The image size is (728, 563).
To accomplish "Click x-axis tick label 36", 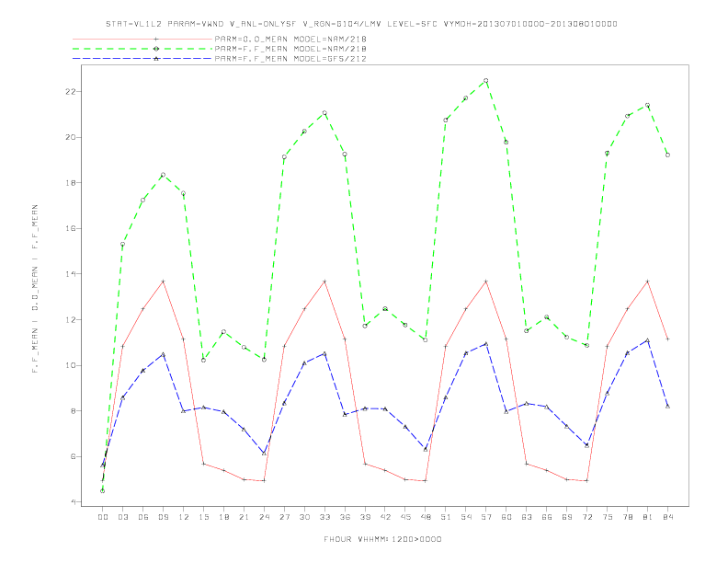I will coord(345,517).
